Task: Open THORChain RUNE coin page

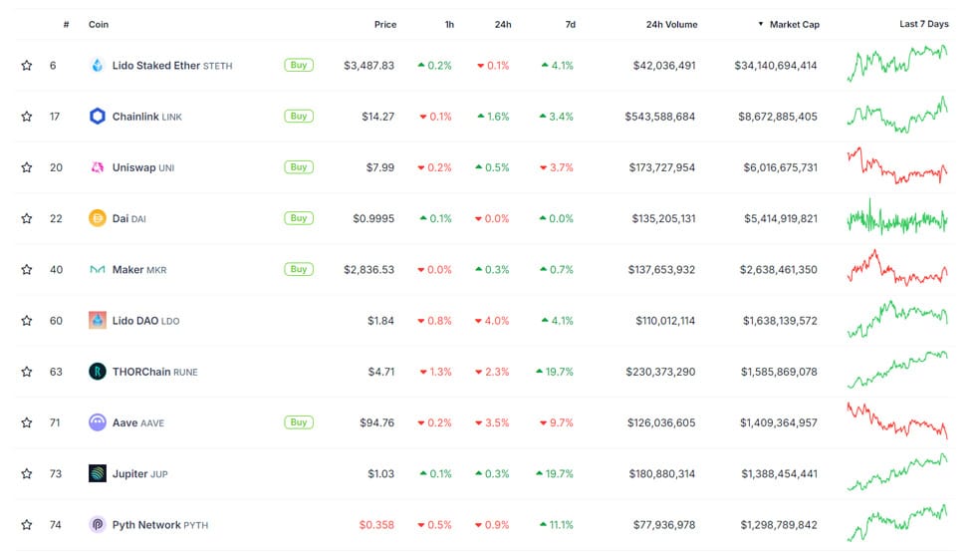Action: point(154,372)
